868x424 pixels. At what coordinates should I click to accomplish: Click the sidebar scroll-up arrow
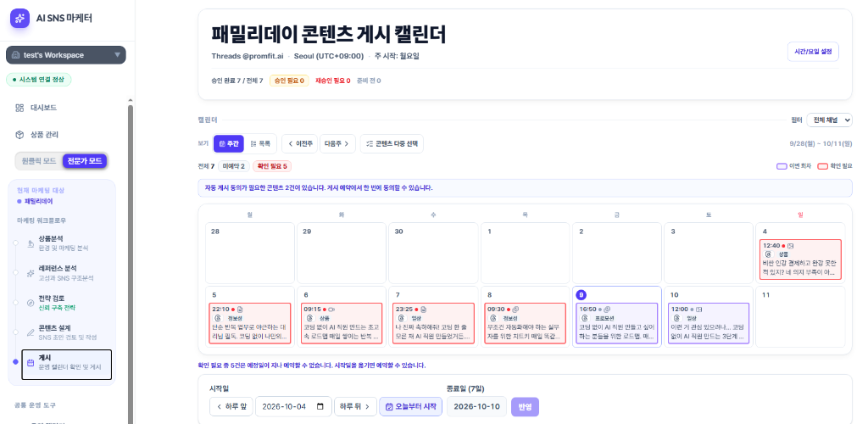click(131, 100)
